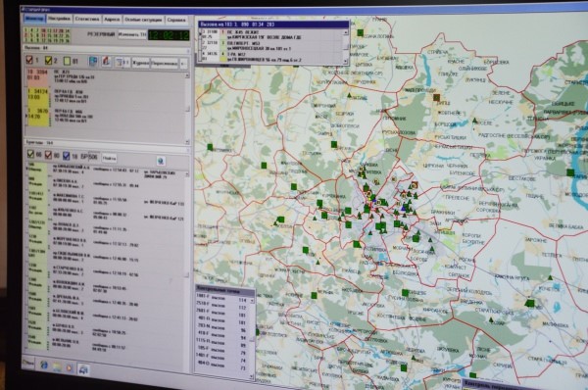Select control point row 1001-F value 114
The width and height of the screenshot is (588, 390).
pos(222,299)
